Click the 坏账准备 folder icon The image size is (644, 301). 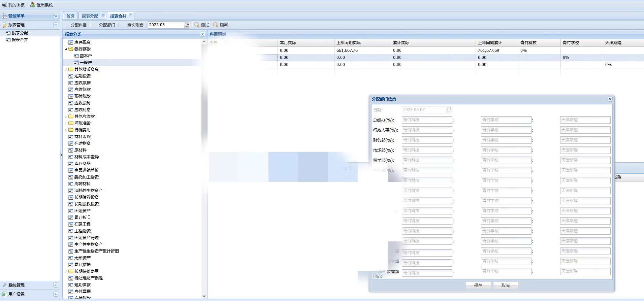71,123
